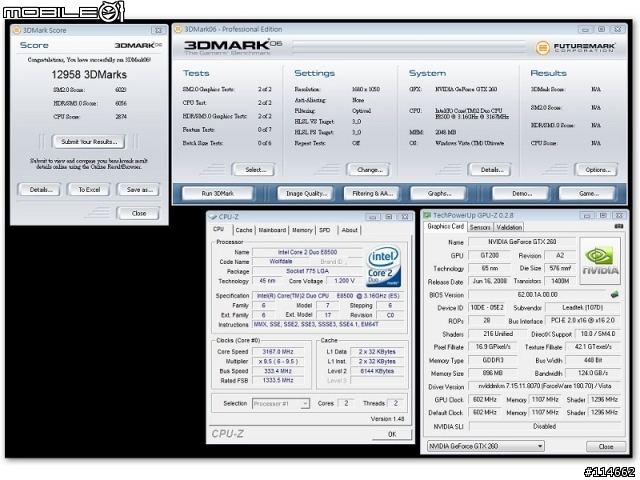Image resolution: width=640 pixels, height=480 pixels.
Task: Click Select under Tests
Action: (x=254, y=170)
